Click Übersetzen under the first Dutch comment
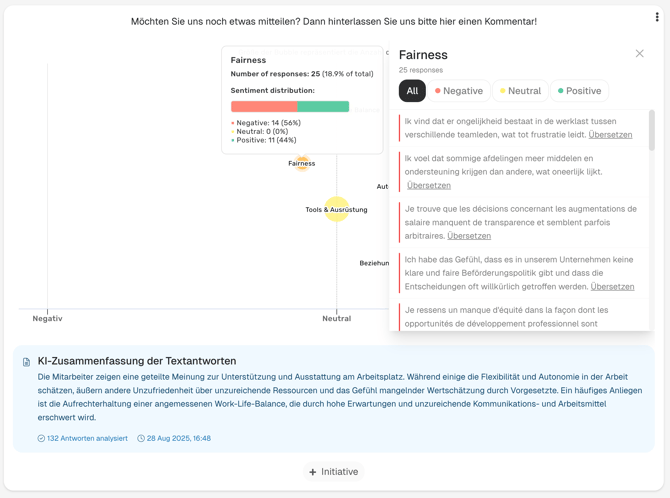Image resolution: width=670 pixels, height=498 pixels. (610, 134)
